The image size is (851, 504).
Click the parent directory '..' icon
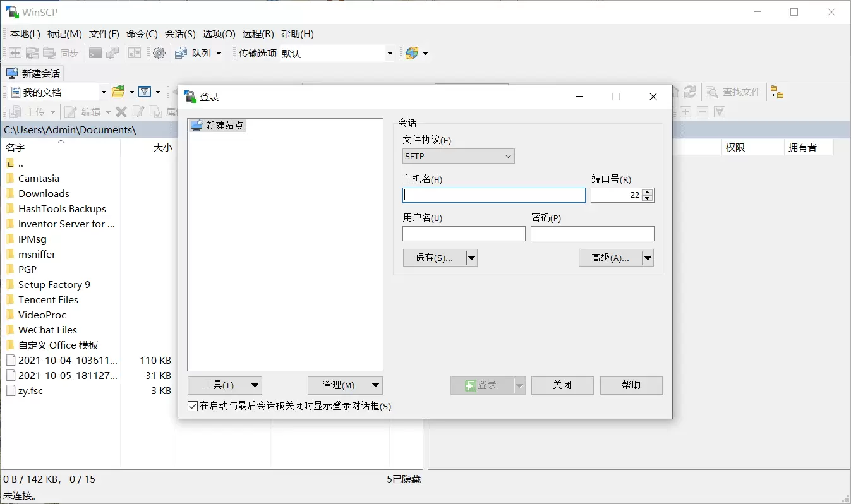10,163
